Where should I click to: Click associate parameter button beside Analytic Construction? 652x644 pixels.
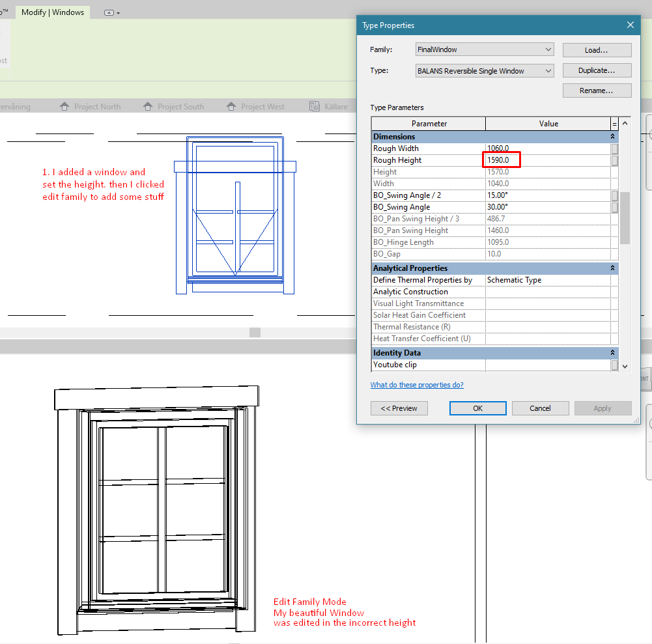coord(614,291)
